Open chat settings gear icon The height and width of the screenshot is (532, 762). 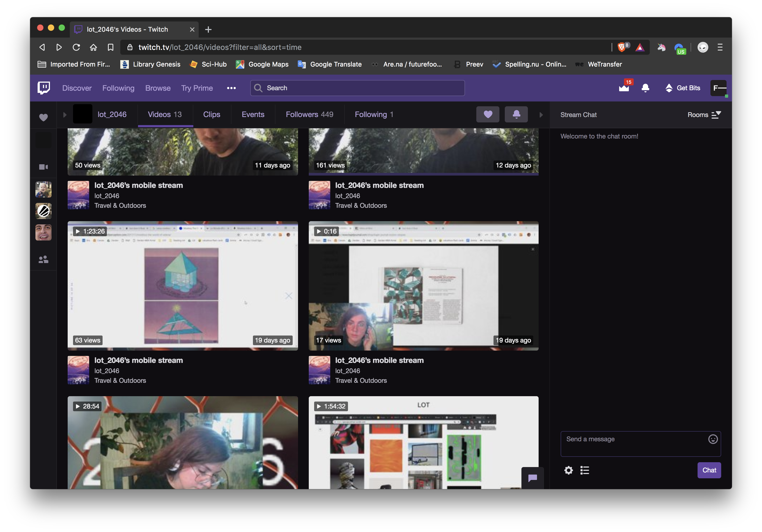568,470
